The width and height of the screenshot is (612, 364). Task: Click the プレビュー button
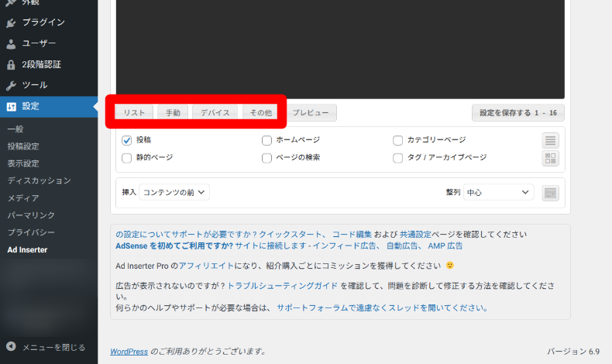coord(311,113)
